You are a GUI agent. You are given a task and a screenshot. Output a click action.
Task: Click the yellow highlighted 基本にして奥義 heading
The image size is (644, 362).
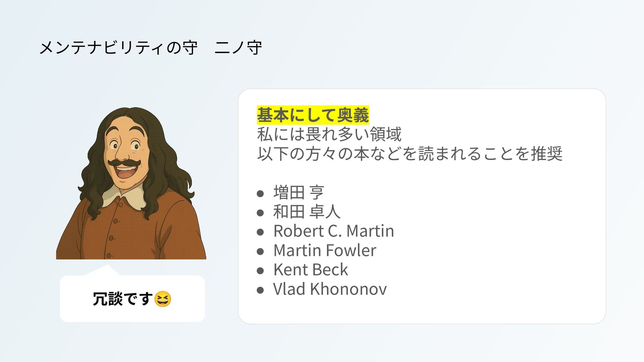point(313,115)
